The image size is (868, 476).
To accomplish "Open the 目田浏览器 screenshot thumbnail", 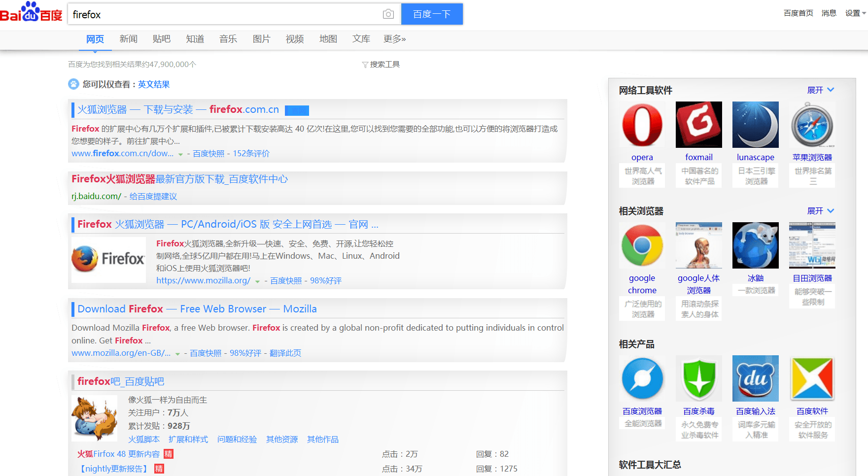I will [x=812, y=245].
